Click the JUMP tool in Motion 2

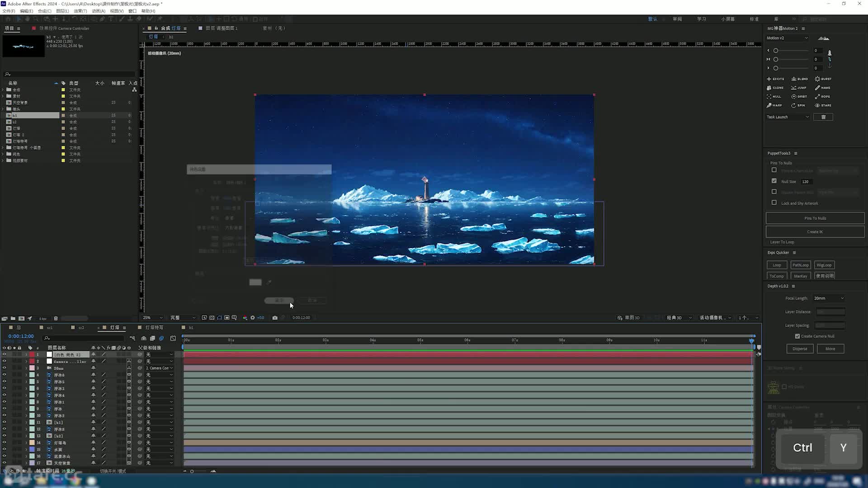point(799,88)
